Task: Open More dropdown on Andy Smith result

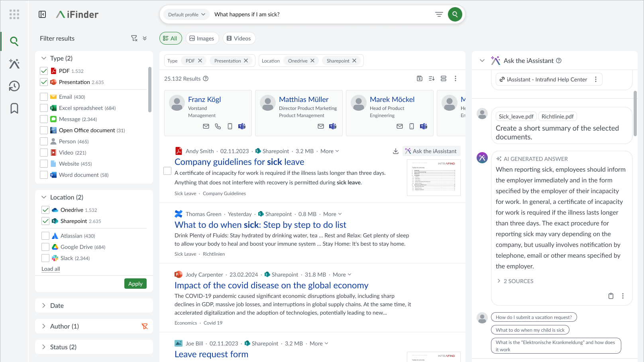Action: (x=330, y=151)
